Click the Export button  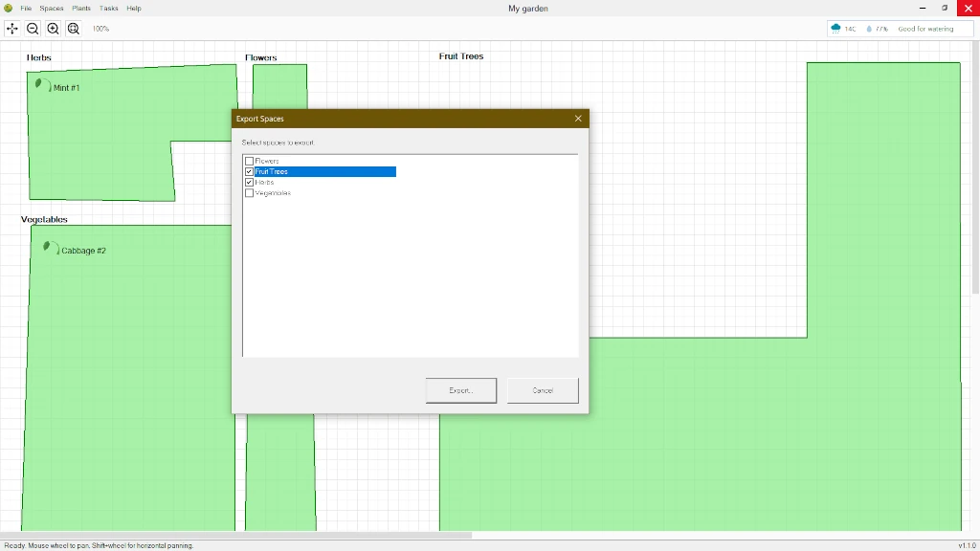pos(460,390)
